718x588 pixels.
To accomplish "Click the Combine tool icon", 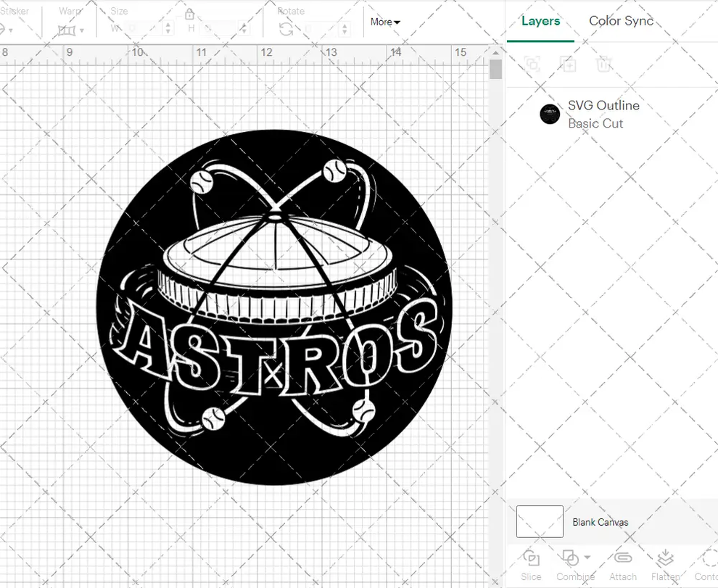I will click(570, 558).
